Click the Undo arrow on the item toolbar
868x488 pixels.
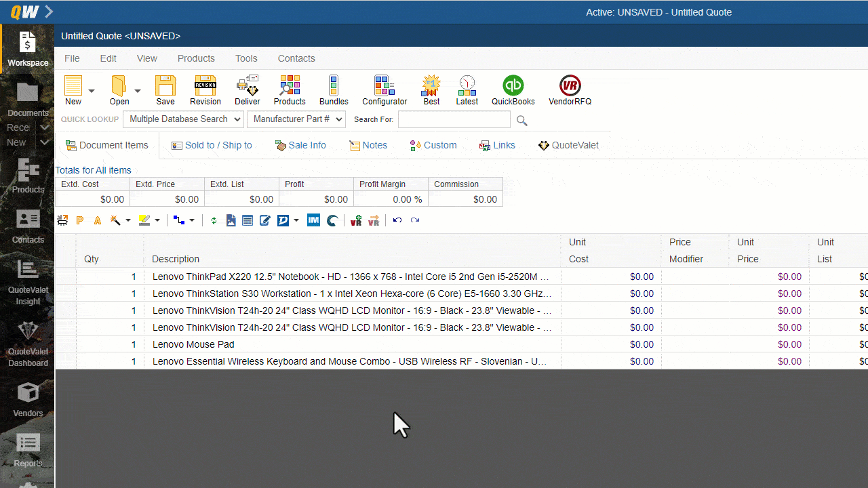(397, 220)
